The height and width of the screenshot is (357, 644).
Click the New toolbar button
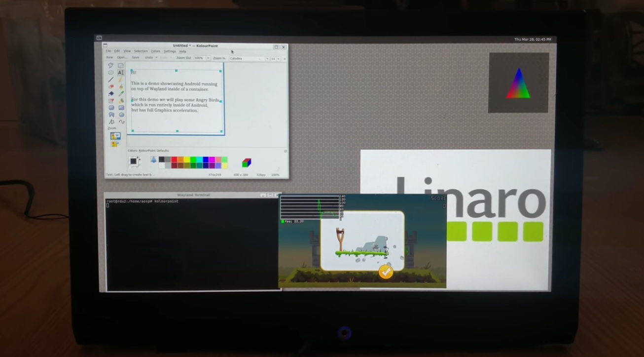click(109, 57)
